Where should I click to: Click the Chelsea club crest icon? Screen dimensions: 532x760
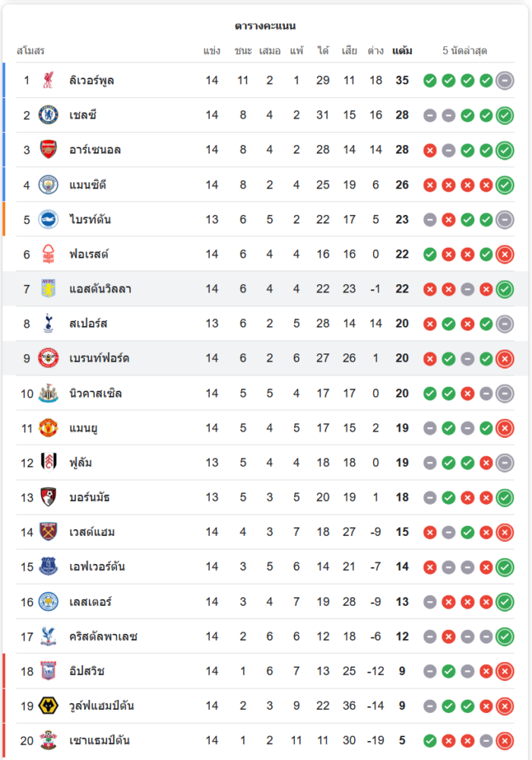point(48,115)
